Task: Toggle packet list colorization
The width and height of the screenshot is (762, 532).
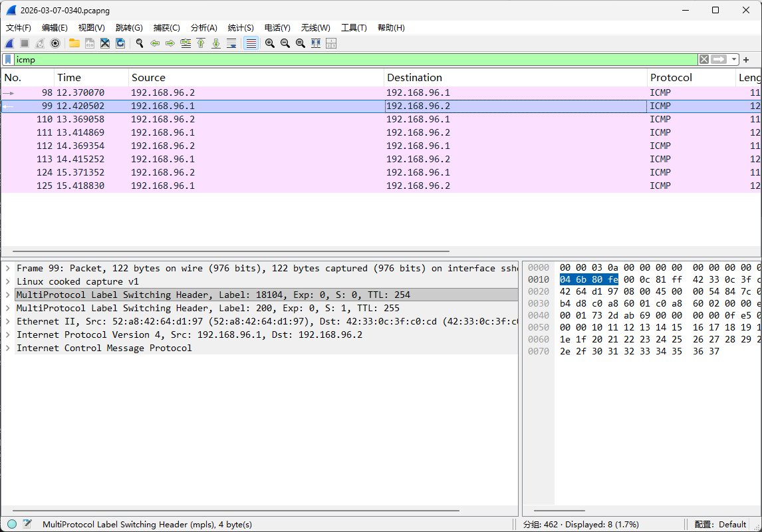Action: (251, 43)
